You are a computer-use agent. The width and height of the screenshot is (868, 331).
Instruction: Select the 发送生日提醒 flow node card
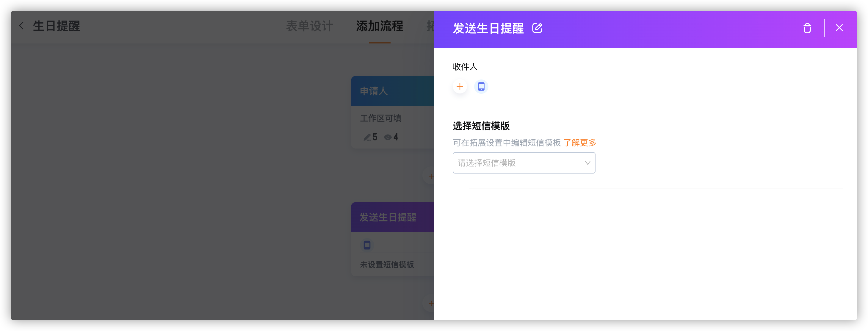coord(392,239)
